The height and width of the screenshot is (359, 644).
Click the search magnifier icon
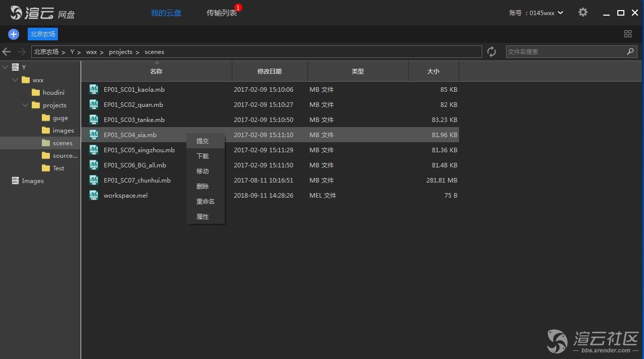coord(630,52)
